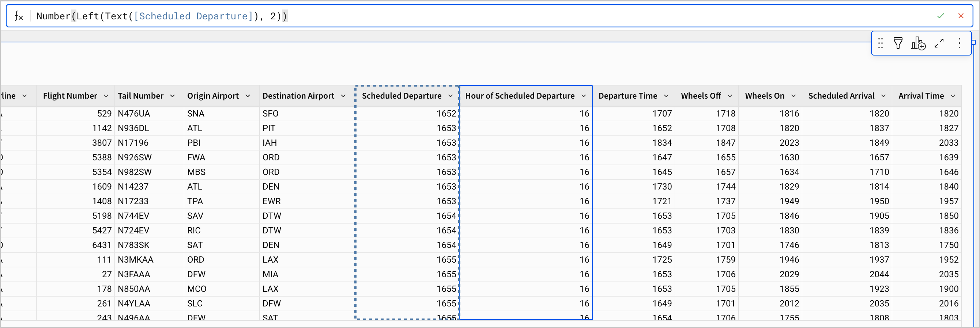
Task: Click the fx function icon
Action: click(19, 16)
